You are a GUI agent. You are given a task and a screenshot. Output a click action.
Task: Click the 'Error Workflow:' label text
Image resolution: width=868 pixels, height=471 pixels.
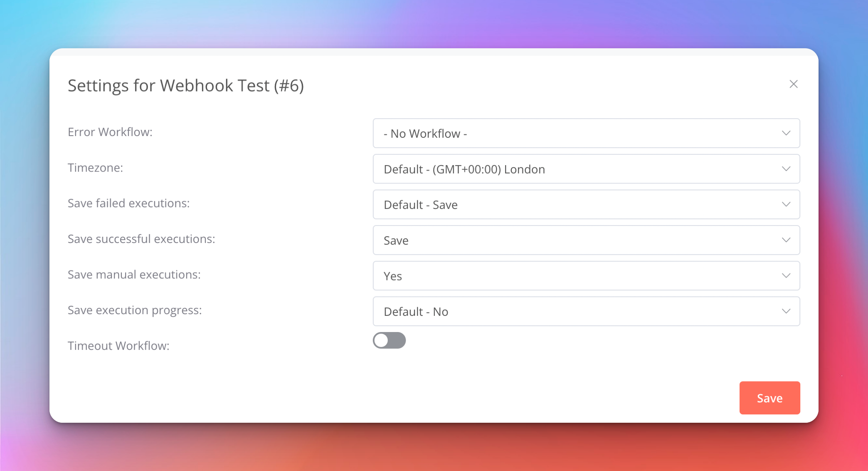[x=110, y=132]
